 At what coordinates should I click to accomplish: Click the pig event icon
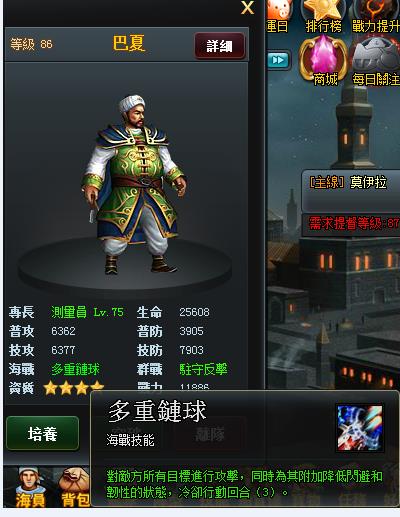coord(279,16)
